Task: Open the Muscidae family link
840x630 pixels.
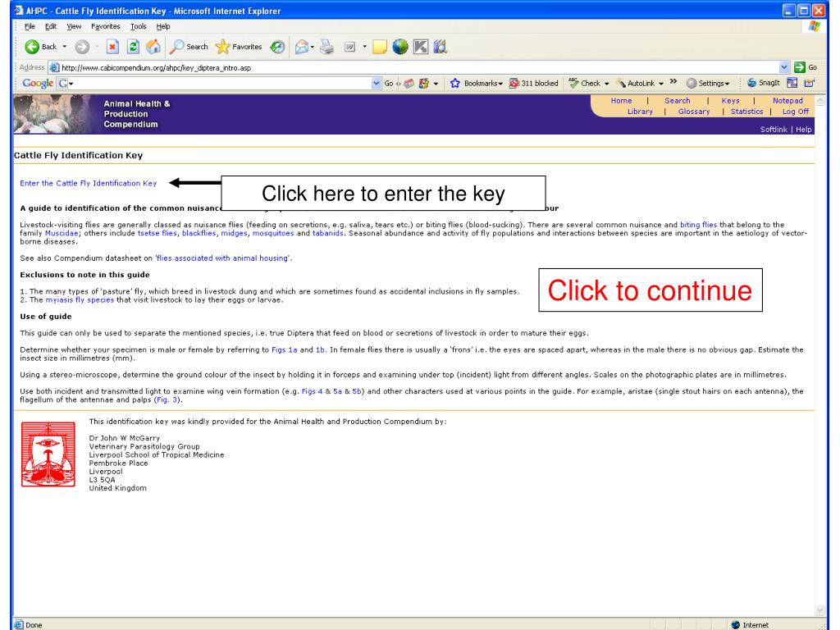Action: pos(62,233)
